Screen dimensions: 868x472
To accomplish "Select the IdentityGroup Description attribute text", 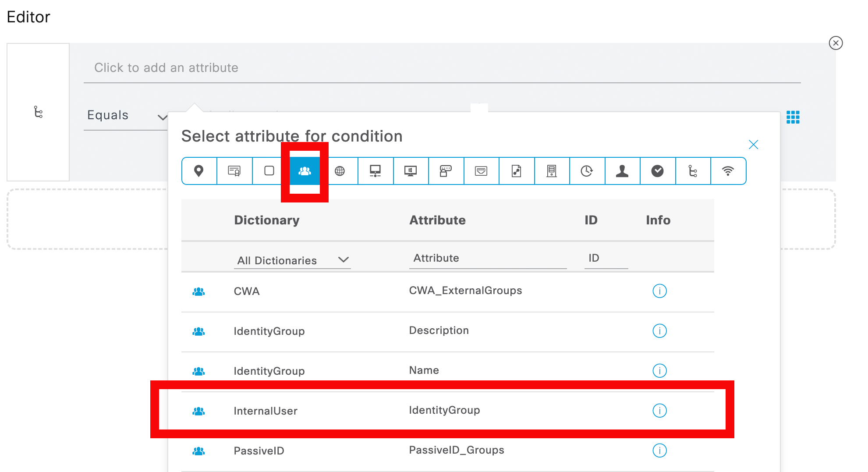I will pyautogui.click(x=439, y=330).
